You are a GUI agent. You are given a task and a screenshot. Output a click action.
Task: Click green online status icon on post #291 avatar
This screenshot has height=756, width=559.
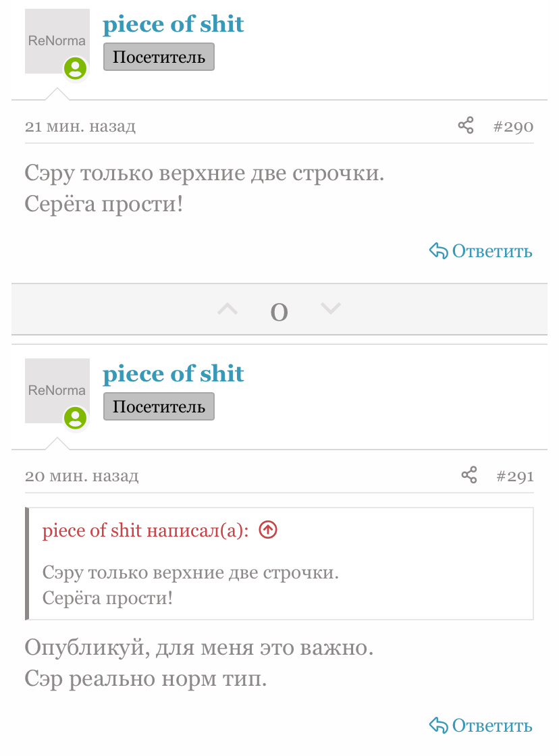click(x=76, y=418)
